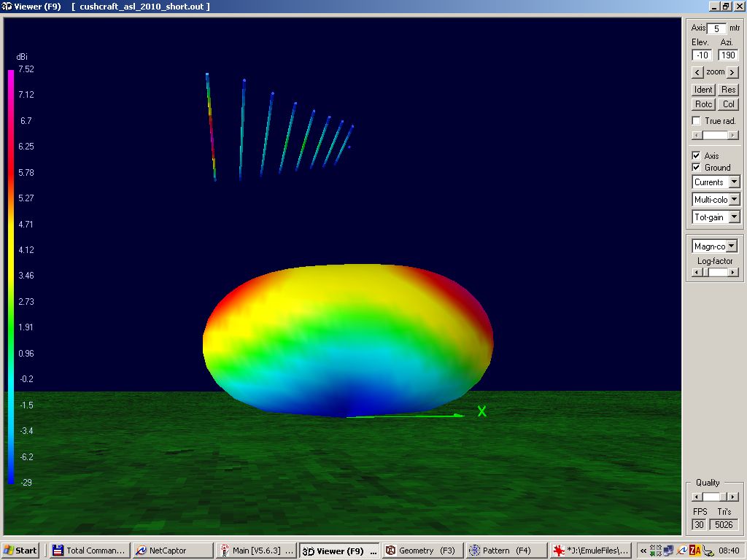The height and width of the screenshot is (560, 747).
Task: Enable the True rad. checkbox
Action: (697, 121)
